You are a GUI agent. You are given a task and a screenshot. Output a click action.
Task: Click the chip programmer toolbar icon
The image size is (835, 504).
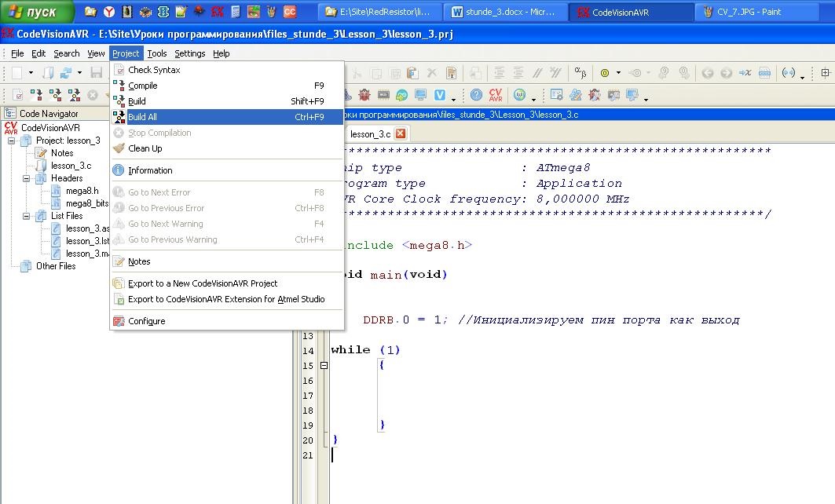[x=383, y=95]
